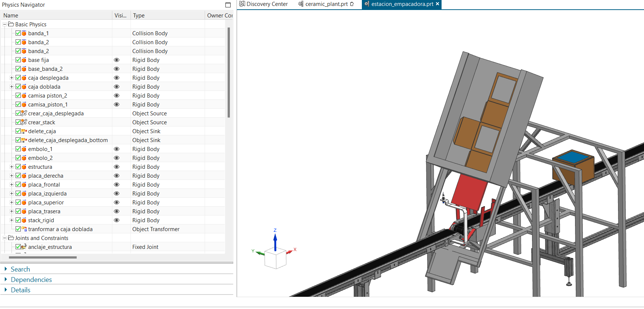Collapse the Basic Physics folder
Screen dimensions: 644x309
click(x=4, y=24)
